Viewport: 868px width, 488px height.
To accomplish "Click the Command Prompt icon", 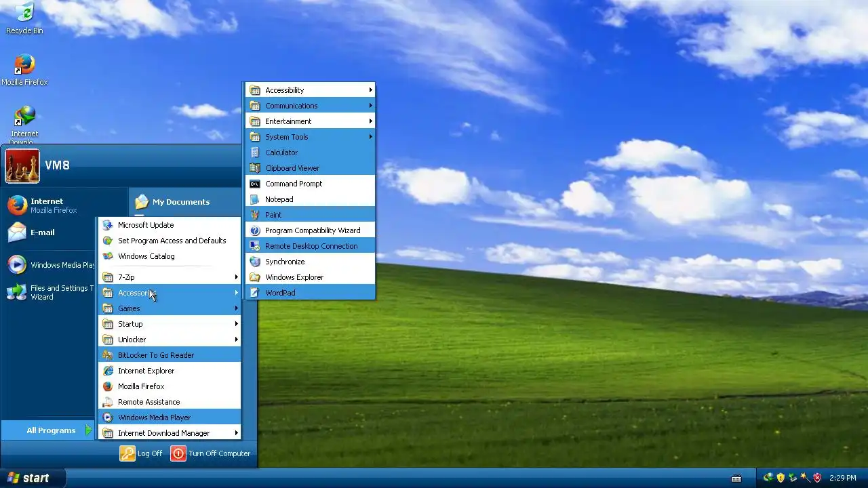I will (255, 184).
